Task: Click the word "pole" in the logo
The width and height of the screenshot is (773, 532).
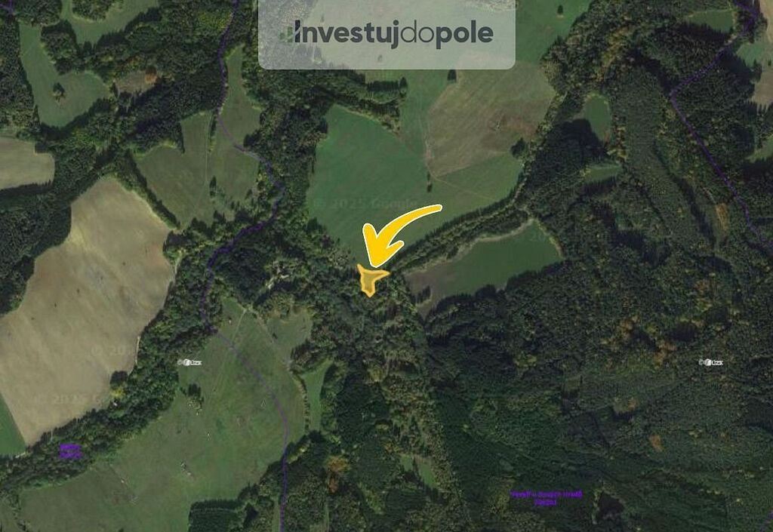Action: [x=464, y=35]
